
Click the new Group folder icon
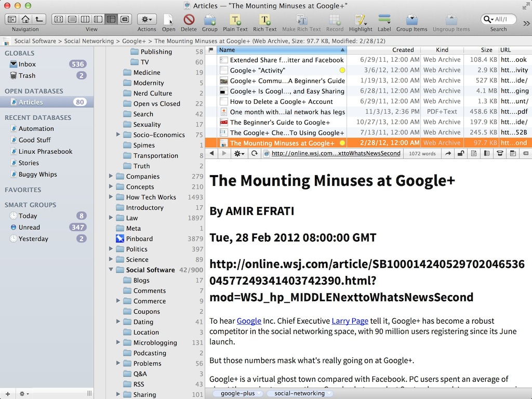tap(210, 20)
